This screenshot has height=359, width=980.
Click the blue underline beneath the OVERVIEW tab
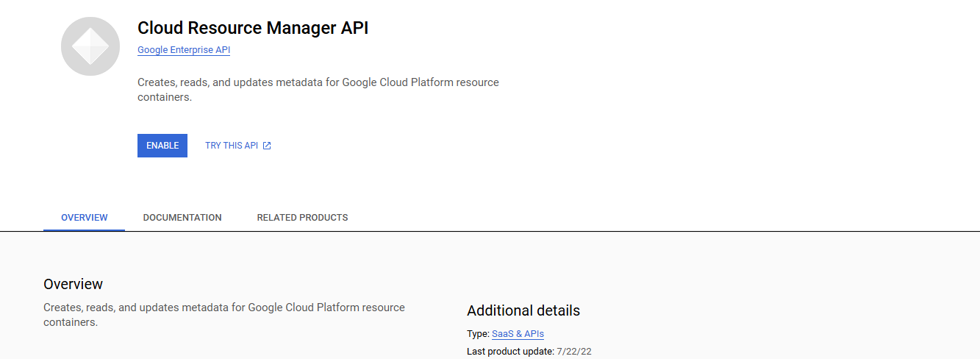[84, 230]
